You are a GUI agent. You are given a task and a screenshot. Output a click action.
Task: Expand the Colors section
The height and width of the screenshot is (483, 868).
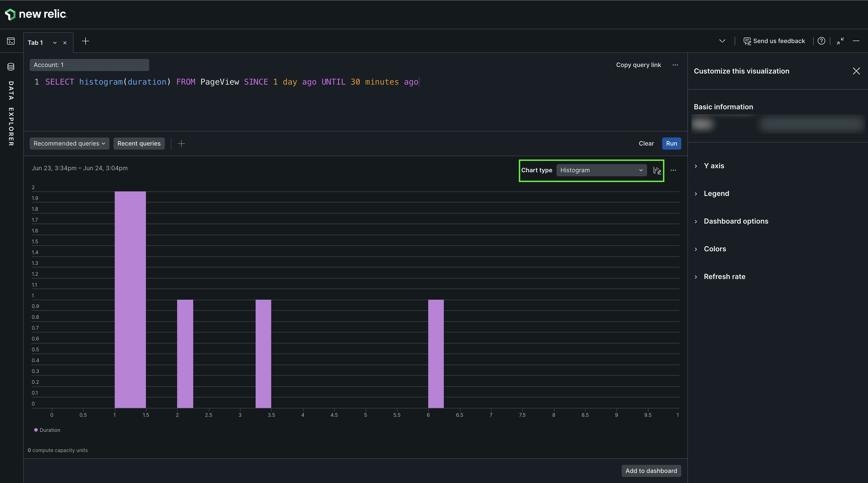coord(715,249)
